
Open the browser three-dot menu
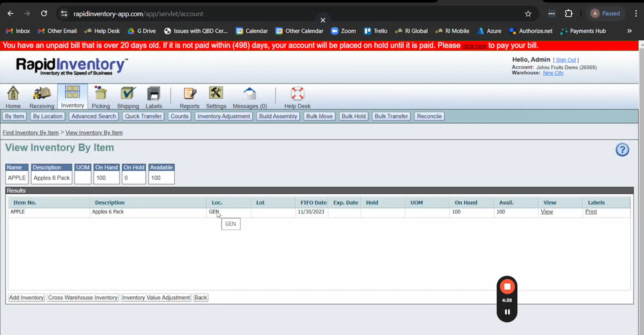636,13
